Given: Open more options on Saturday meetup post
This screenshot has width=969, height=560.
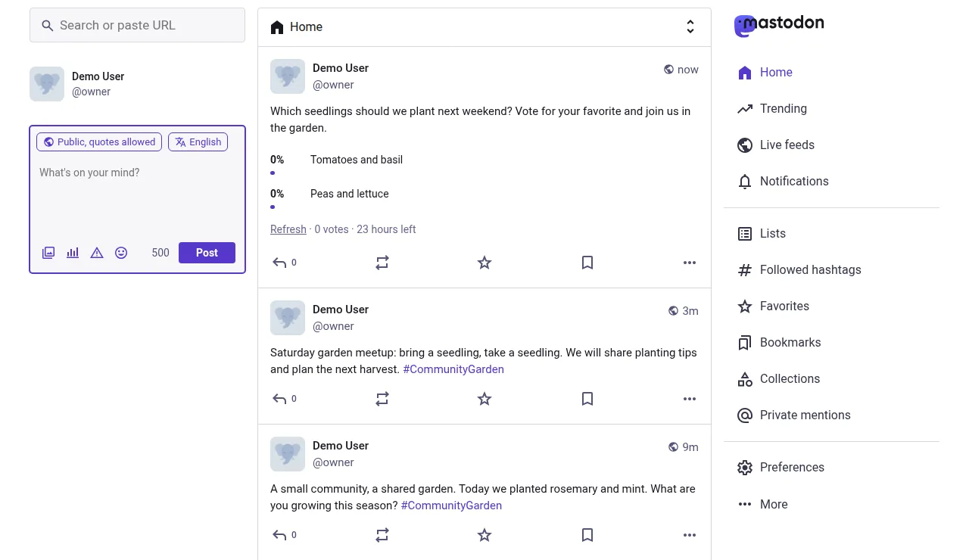Looking at the screenshot, I should 690,399.
